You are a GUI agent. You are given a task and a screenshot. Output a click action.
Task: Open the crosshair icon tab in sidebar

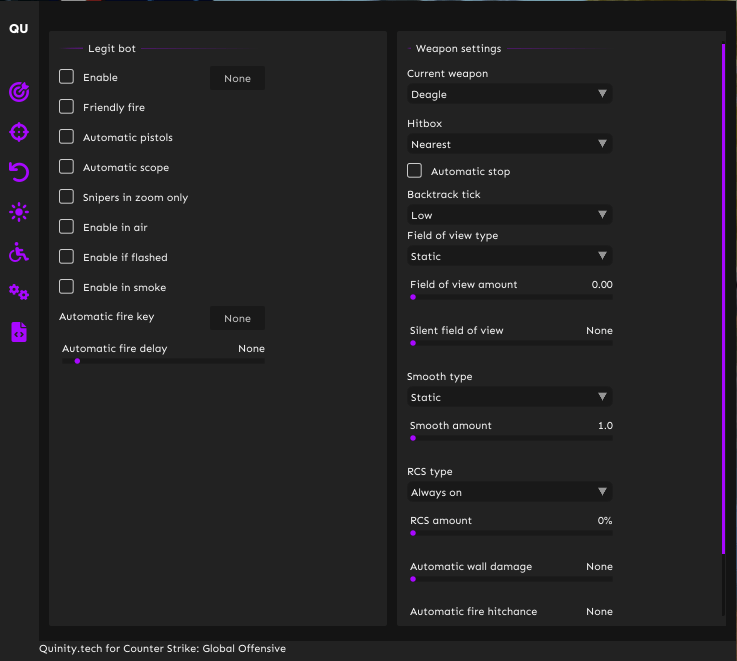19,132
